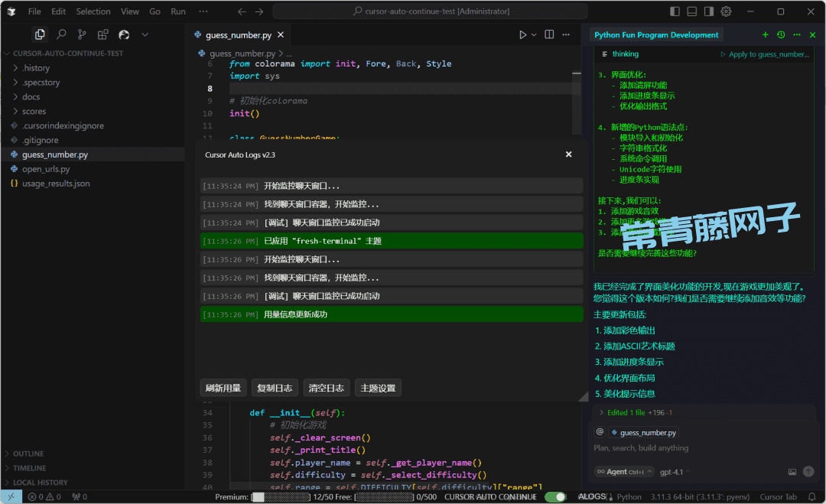
Task: Open the Selection menu
Action: coord(93,11)
